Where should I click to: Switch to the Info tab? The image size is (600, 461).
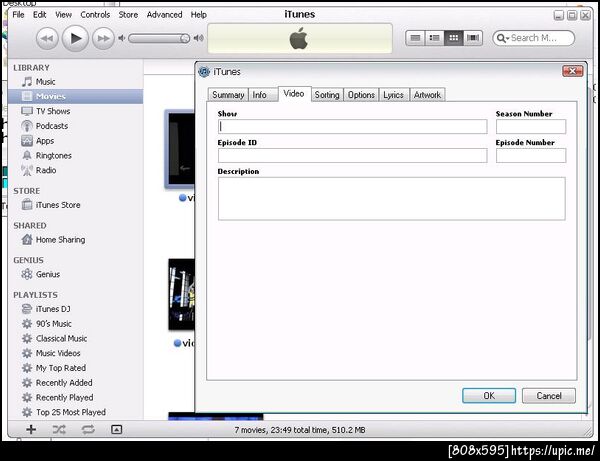coord(263,95)
